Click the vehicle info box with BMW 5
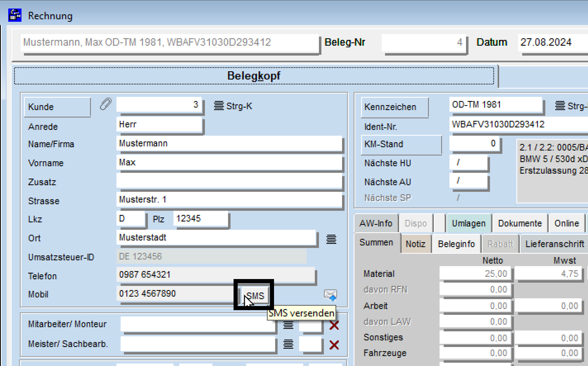The width and height of the screenshot is (588, 366). point(552,171)
